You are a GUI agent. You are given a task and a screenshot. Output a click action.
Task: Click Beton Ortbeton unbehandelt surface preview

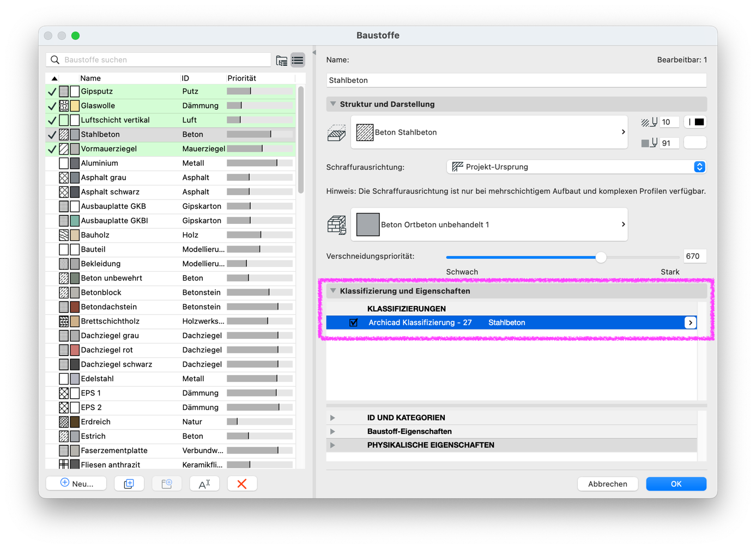coord(368,224)
